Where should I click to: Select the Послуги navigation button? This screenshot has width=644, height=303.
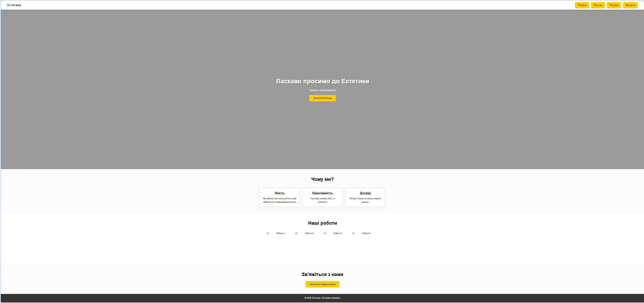(x=614, y=5)
